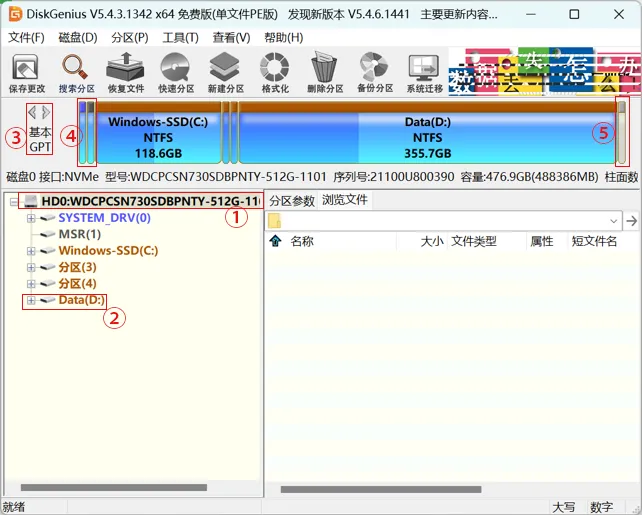Select SYSTEM_DRV(0) in the partition tree

[104, 217]
